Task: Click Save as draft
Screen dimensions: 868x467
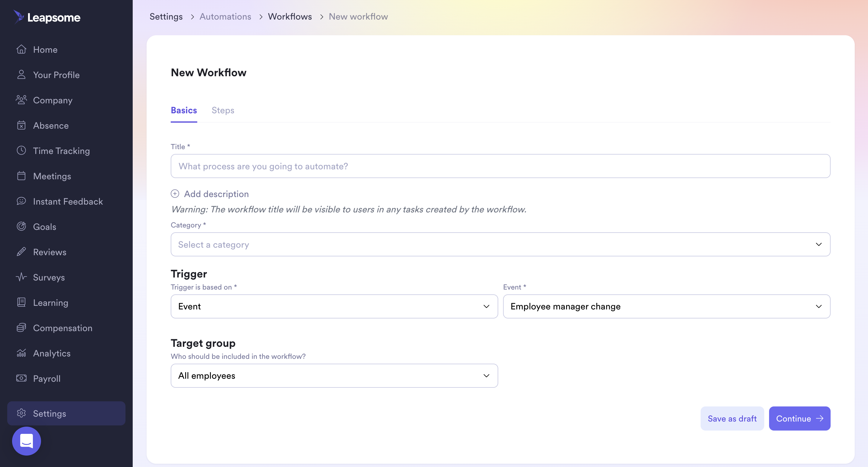Action: (732, 418)
